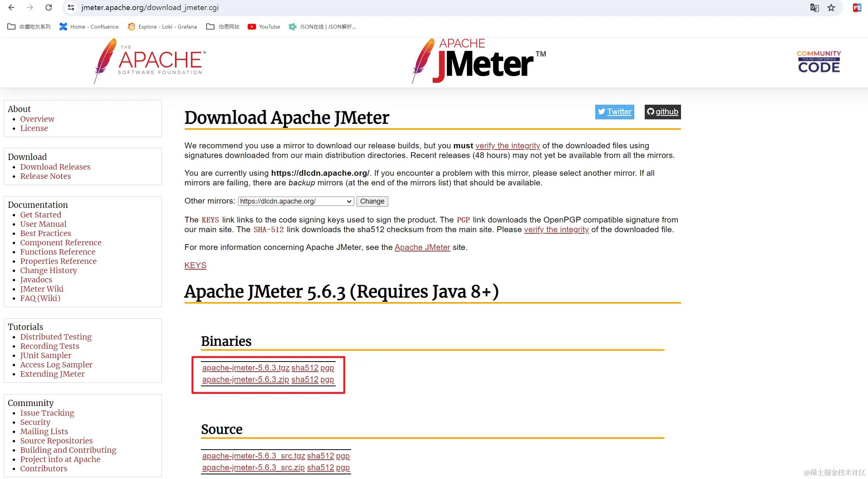Open the Get Started documentation
This screenshot has width=868, height=479.
click(x=41, y=215)
